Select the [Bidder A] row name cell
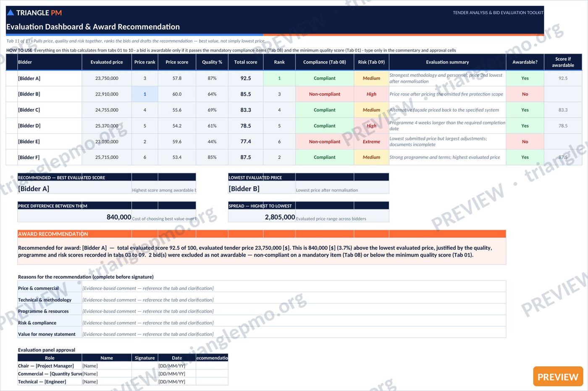The width and height of the screenshot is (588, 391). click(50, 78)
